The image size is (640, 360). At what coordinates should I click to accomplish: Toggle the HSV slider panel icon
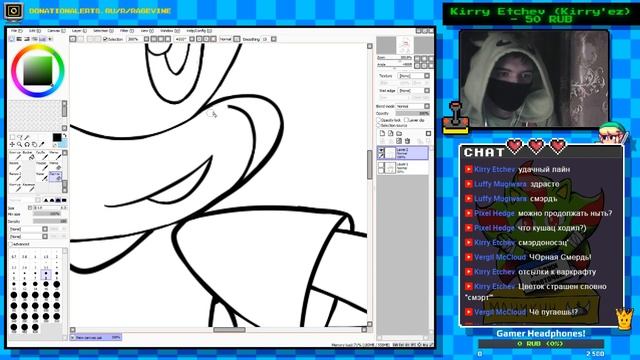coord(27,39)
